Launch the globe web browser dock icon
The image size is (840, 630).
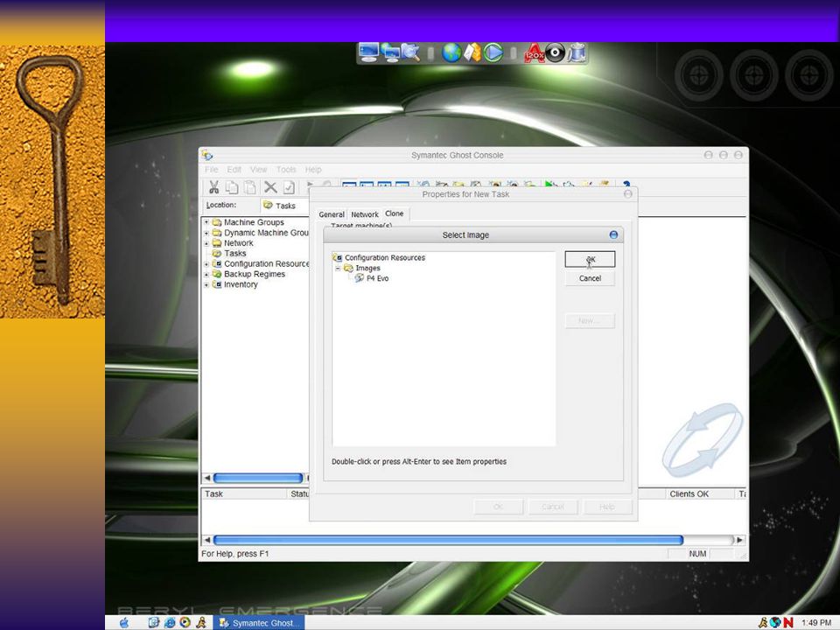tap(451, 52)
